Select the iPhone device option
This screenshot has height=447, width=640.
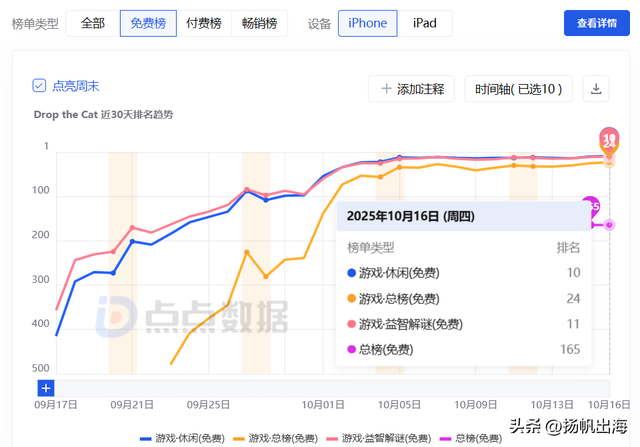[368, 23]
